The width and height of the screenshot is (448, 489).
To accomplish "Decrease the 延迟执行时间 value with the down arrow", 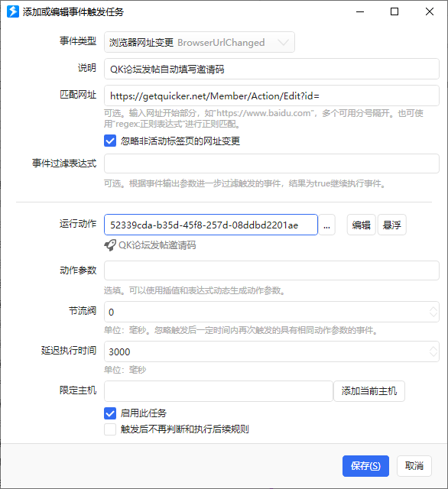I will (x=433, y=355).
